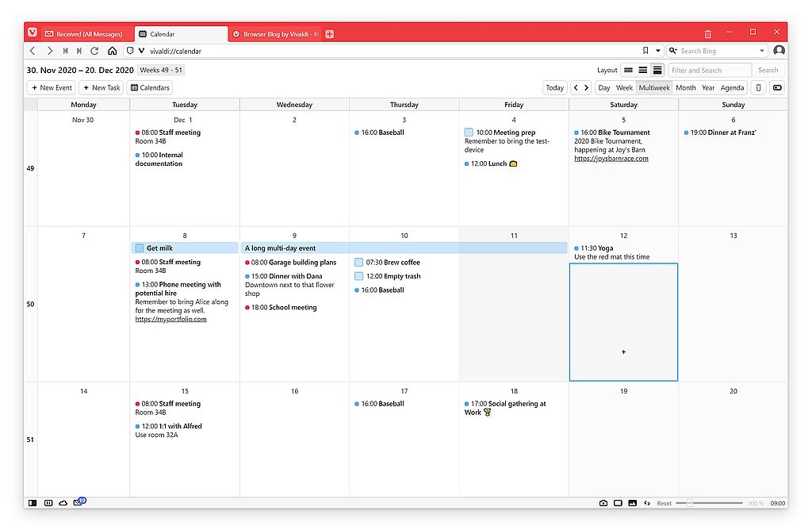Check the Empty trash task
The image size is (812, 530).
(x=359, y=277)
